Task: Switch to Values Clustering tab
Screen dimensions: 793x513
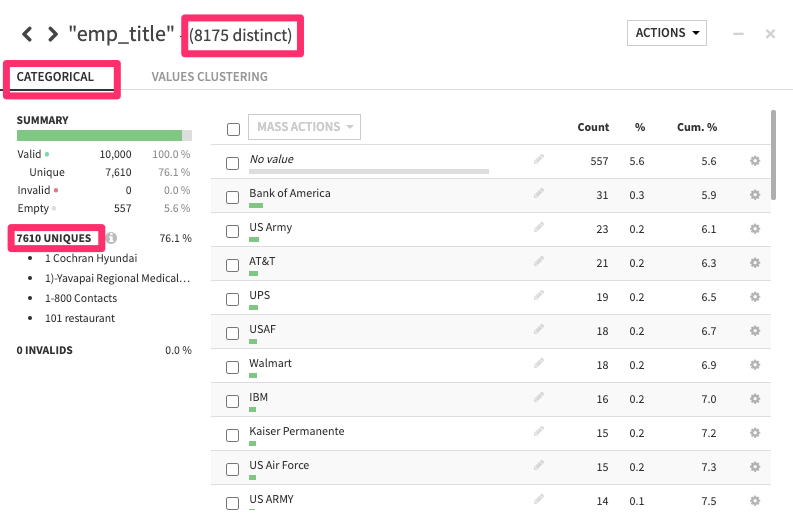Action: click(x=209, y=76)
